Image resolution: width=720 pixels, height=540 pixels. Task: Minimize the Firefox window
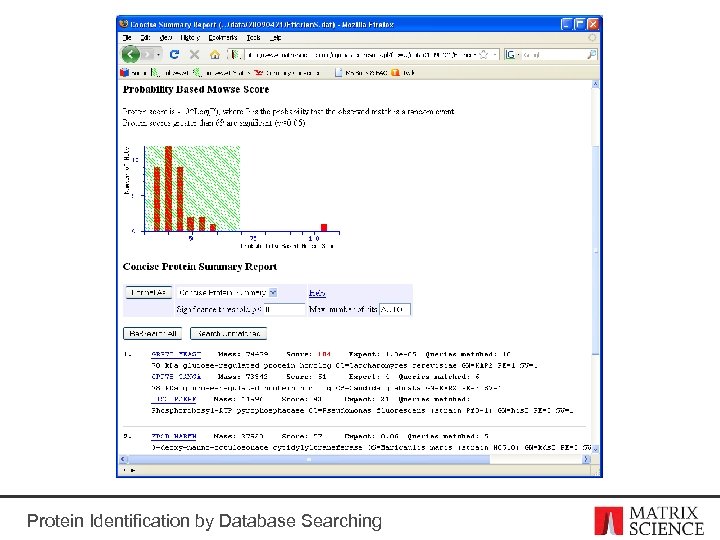568,24
